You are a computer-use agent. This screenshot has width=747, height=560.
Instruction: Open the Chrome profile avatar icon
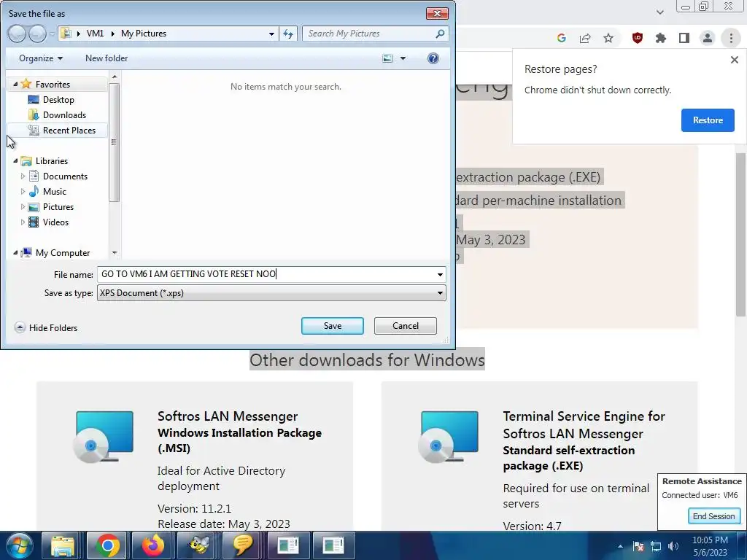pos(708,38)
